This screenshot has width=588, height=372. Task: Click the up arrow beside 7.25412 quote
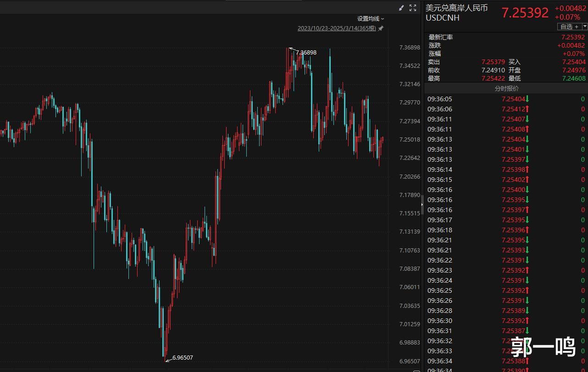coord(527,109)
